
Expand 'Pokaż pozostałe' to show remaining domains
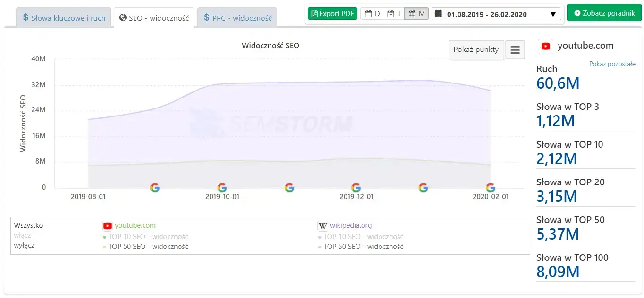click(x=612, y=63)
